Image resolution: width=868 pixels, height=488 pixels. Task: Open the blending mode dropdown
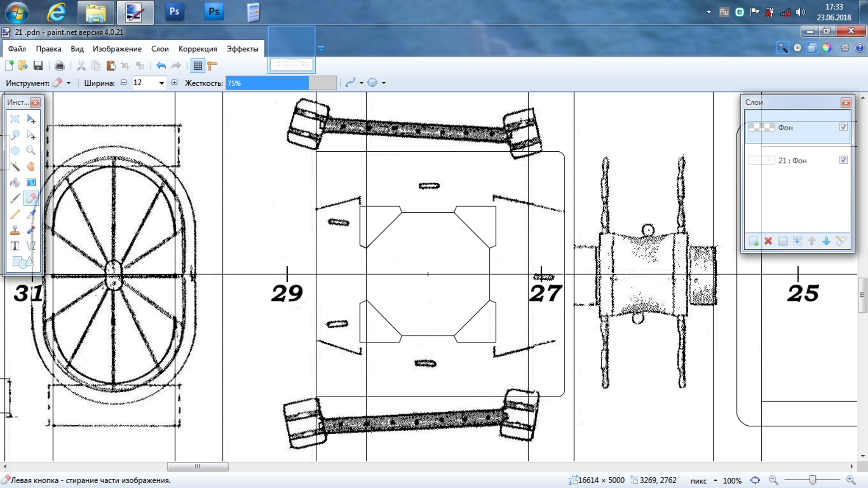[x=376, y=83]
